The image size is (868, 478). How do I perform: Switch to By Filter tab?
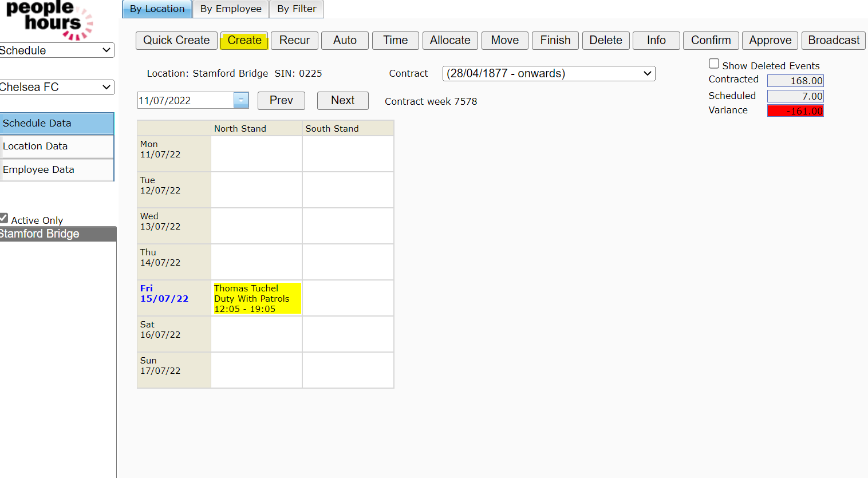(297, 9)
